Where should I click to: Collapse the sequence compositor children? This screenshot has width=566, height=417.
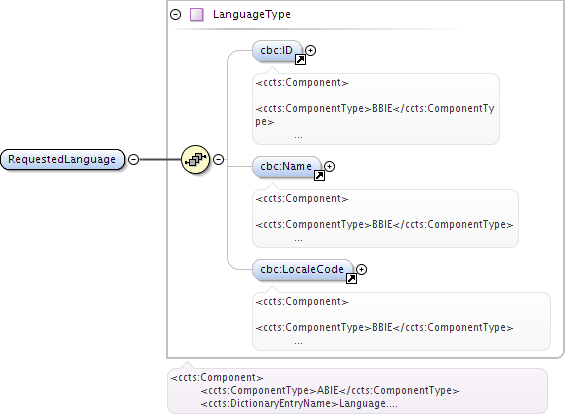(218, 159)
